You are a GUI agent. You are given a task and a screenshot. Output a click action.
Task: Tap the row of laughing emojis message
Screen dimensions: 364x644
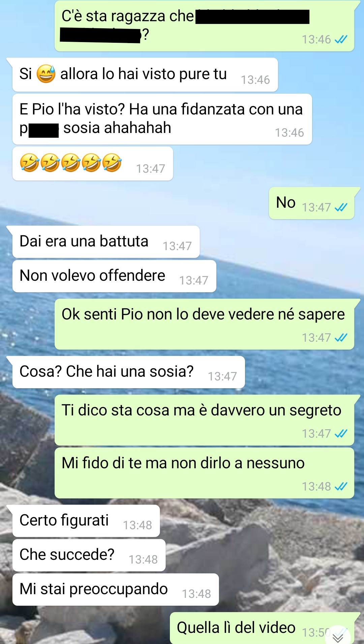[x=93, y=164]
